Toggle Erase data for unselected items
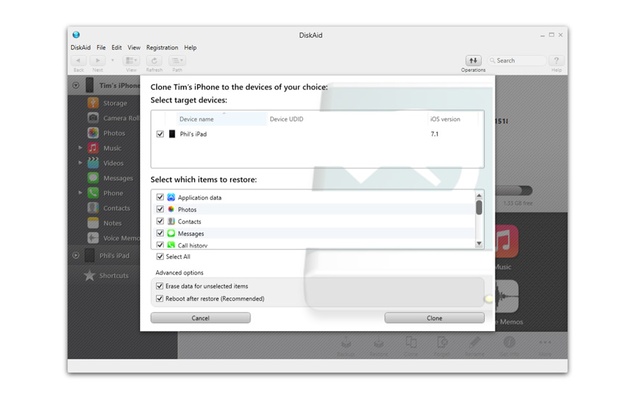Viewport: 624px width, 400px height. 160,286
